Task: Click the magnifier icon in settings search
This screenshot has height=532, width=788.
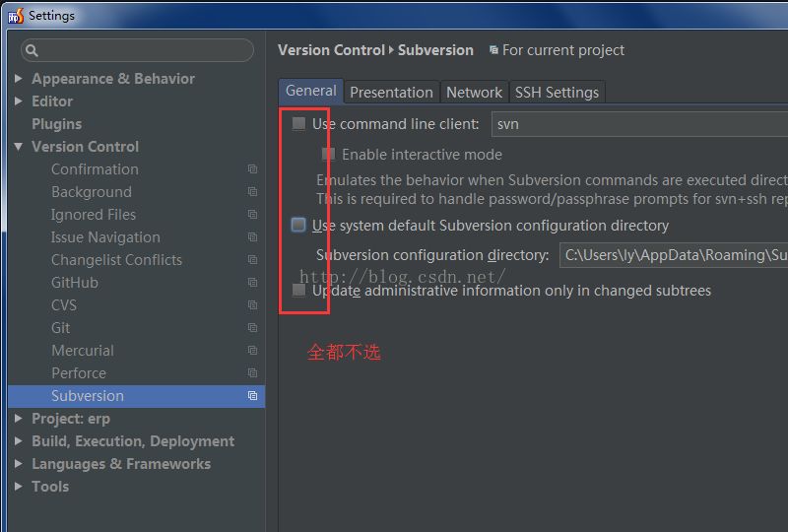Action: 33,50
